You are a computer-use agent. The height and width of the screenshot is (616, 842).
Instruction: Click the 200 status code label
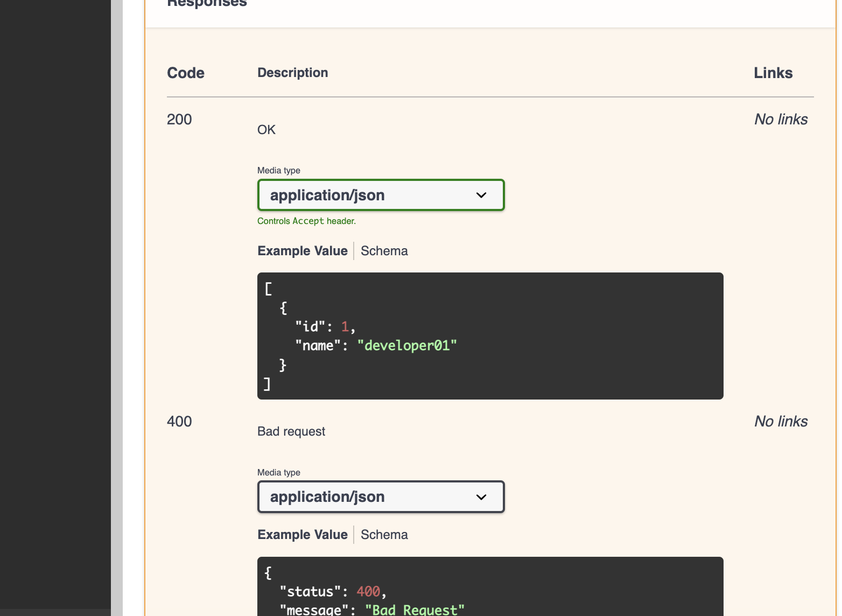click(179, 120)
